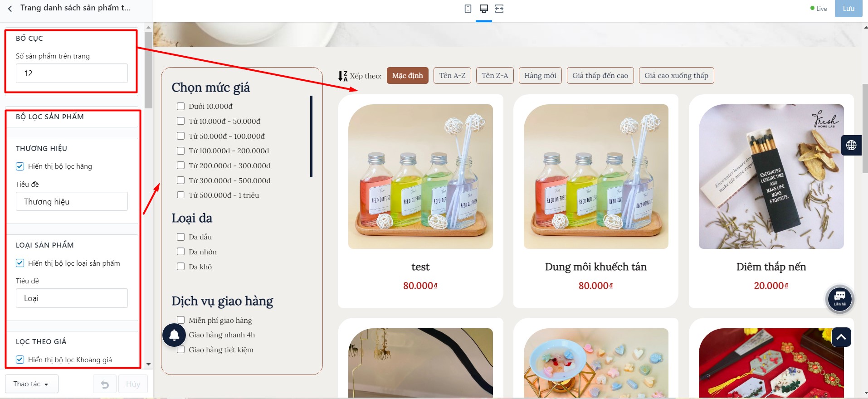Check the Từ 100.000đ - 200.000đ filter
Image resolution: width=868 pixels, height=399 pixels.
[x=180, y=151]
